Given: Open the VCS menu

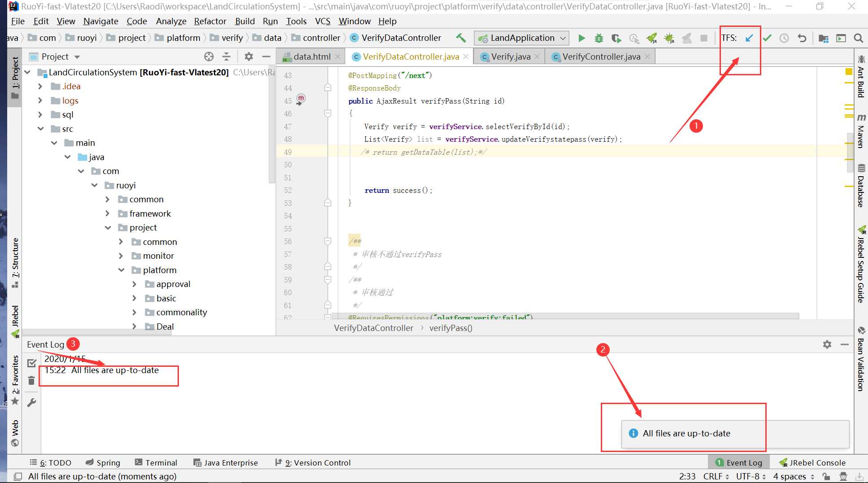Looking at the screenshot, I should pyautogui.click(x=322, y=21).
